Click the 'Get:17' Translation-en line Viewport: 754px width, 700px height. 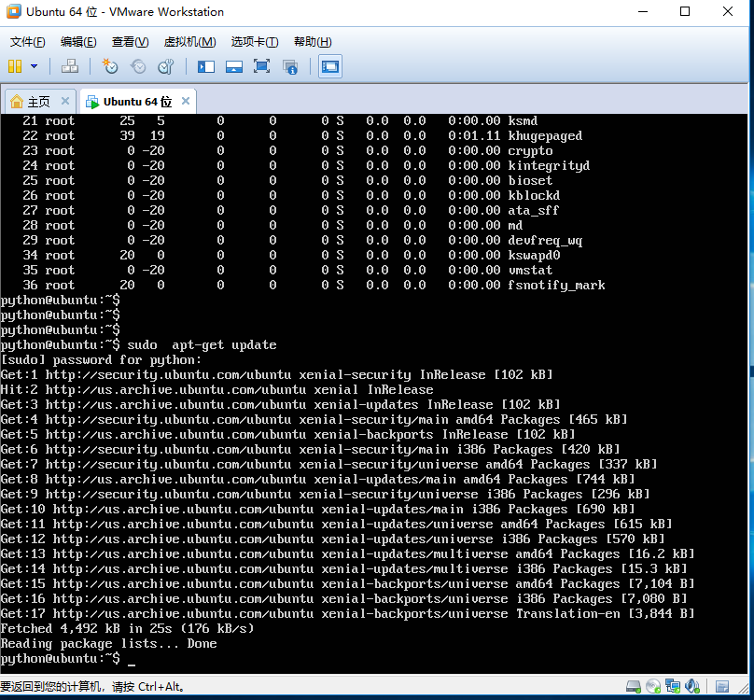tap(348, 614)
